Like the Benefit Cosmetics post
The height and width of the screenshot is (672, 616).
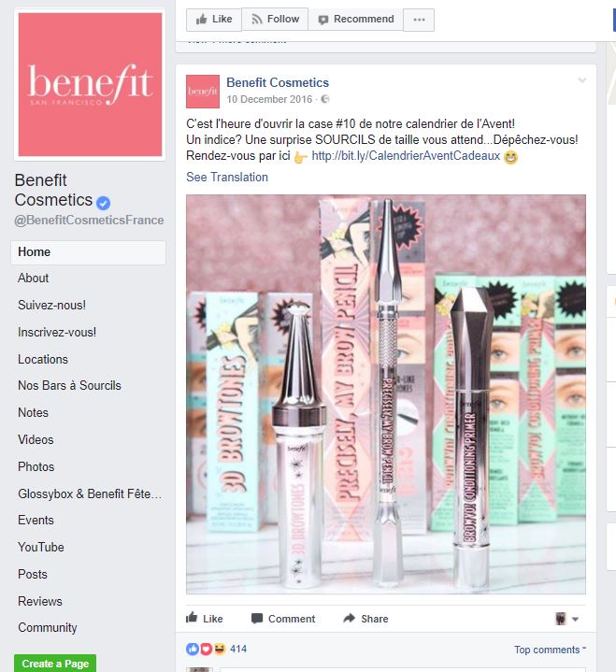[204, 619]
